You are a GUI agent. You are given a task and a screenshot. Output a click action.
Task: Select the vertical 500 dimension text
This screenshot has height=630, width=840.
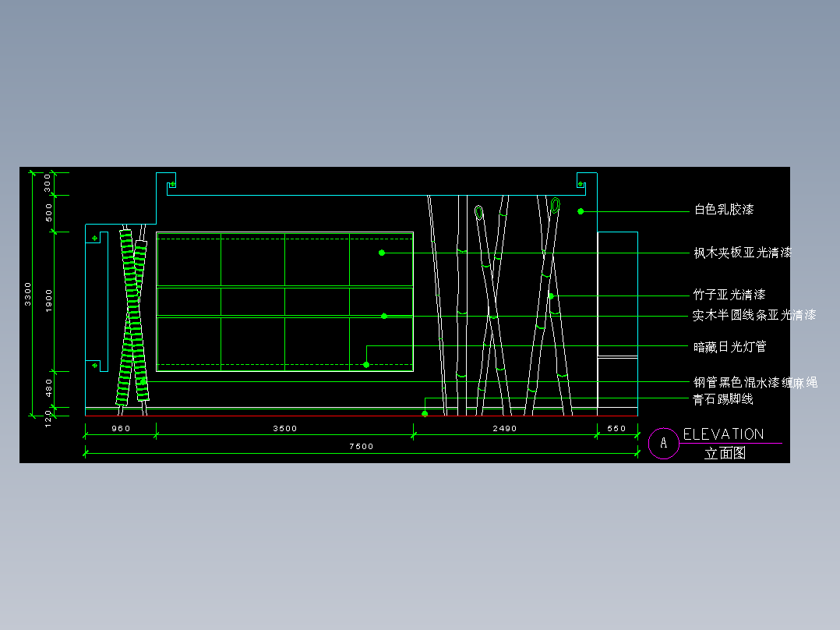[49, 212]
